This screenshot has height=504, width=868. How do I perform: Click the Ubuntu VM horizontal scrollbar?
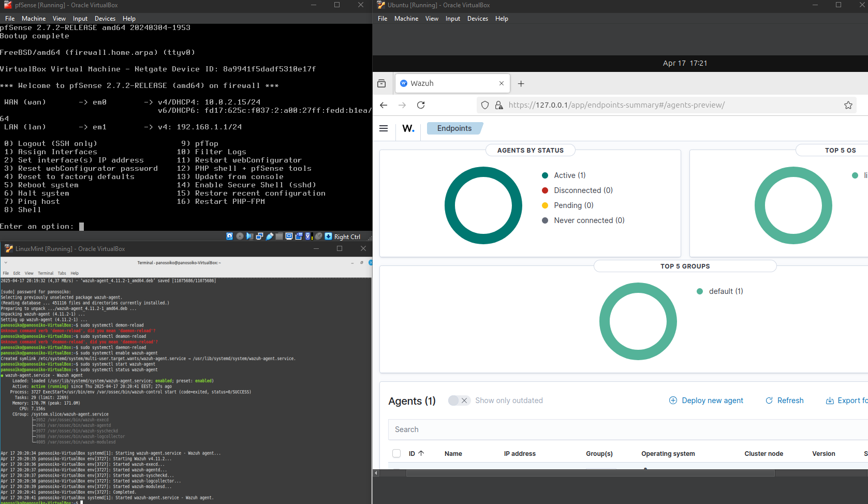(x=591, y=473)
